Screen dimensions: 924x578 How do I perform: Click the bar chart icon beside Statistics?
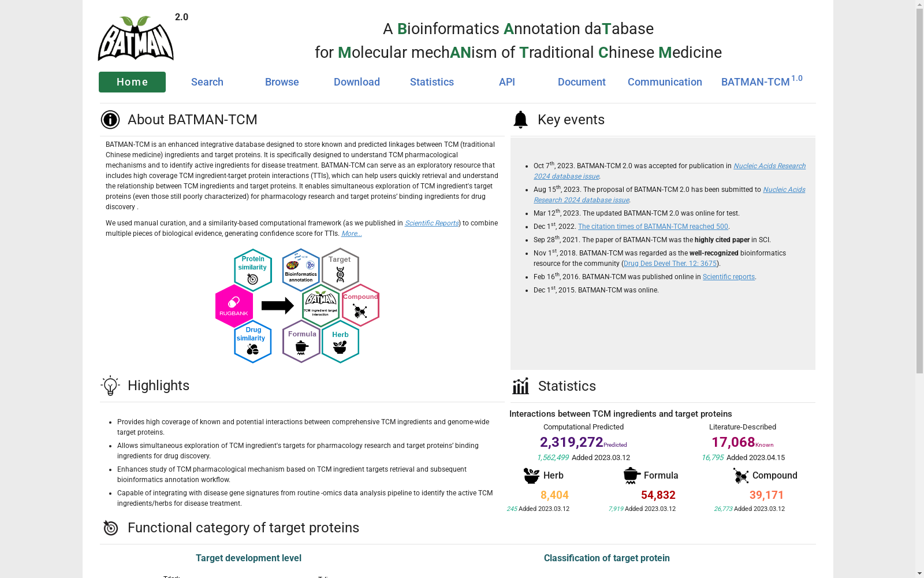520,386
